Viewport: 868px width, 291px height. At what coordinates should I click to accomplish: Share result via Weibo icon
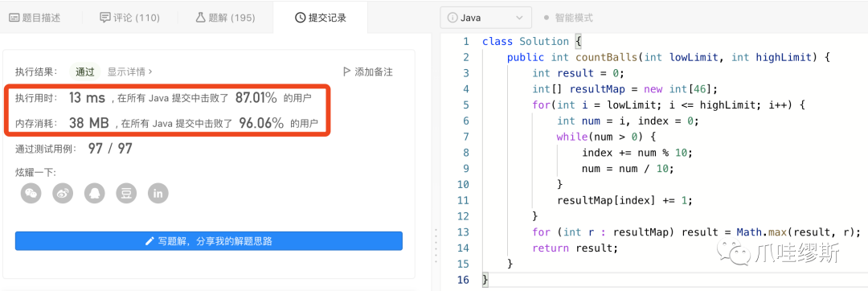click(x=63, y=193)
